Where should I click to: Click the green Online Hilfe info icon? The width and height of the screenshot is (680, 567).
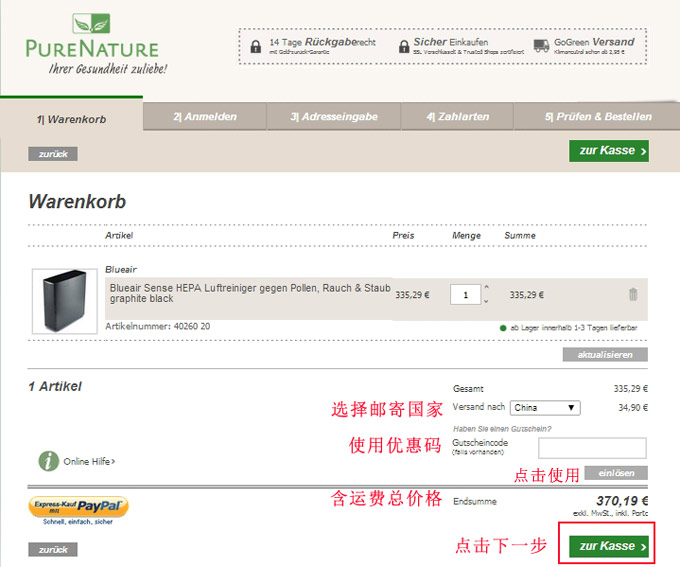coord(49,461)
